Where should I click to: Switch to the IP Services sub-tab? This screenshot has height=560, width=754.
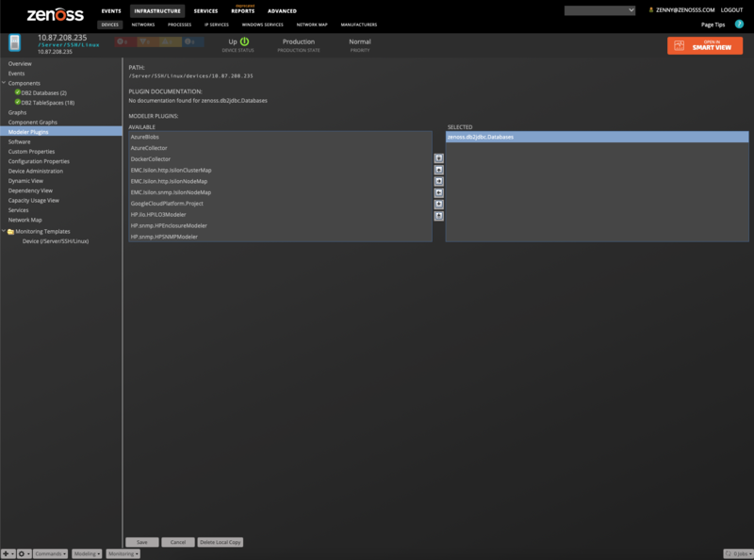217,25
